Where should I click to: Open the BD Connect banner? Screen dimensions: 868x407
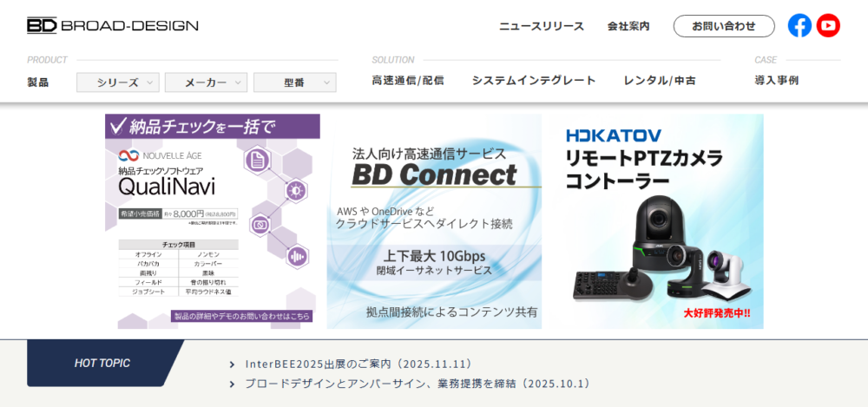pyautogui.click(x=434, y=221)
